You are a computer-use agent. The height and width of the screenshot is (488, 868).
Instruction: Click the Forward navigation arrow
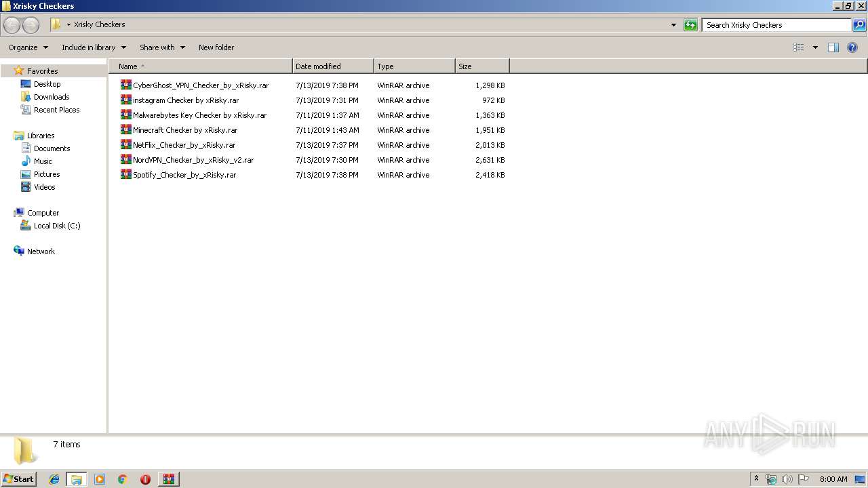[x=31, y=25]
